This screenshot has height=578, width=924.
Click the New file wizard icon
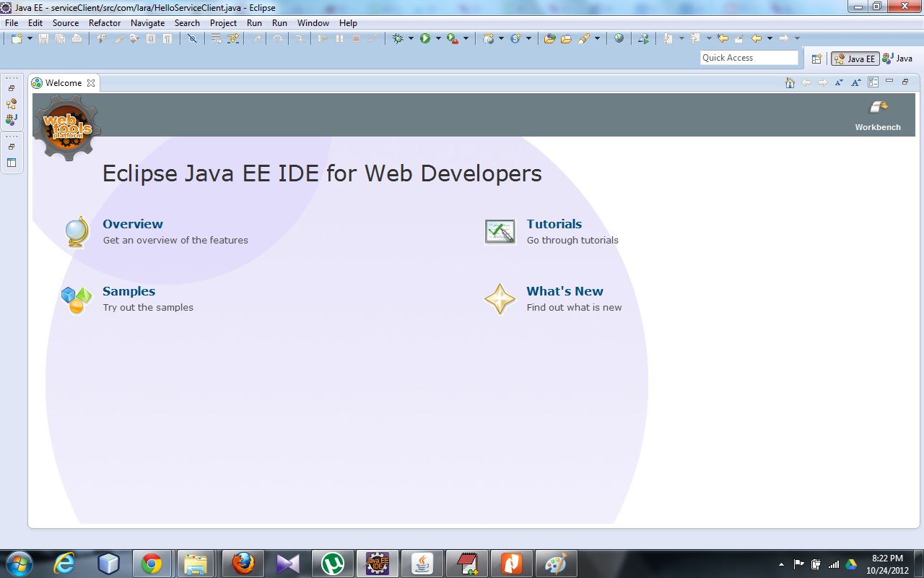[x=17, y=38]
